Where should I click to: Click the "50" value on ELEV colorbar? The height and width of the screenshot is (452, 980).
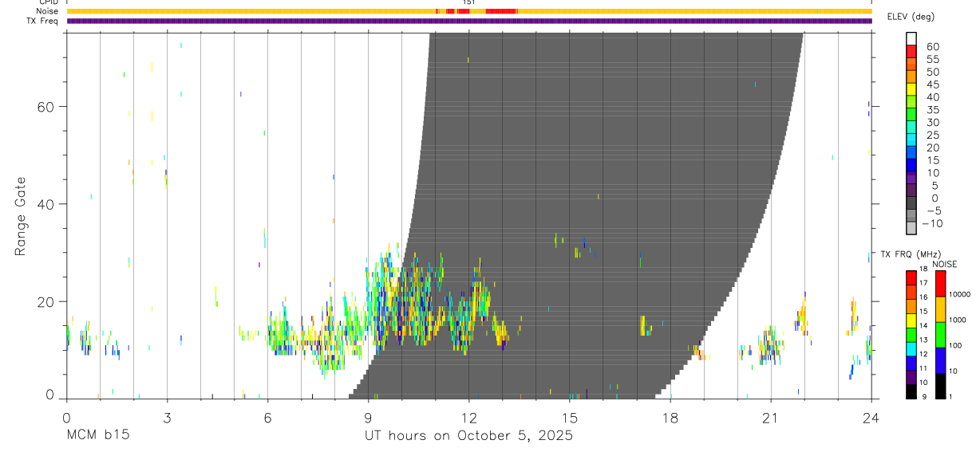[x=932, y=72]
